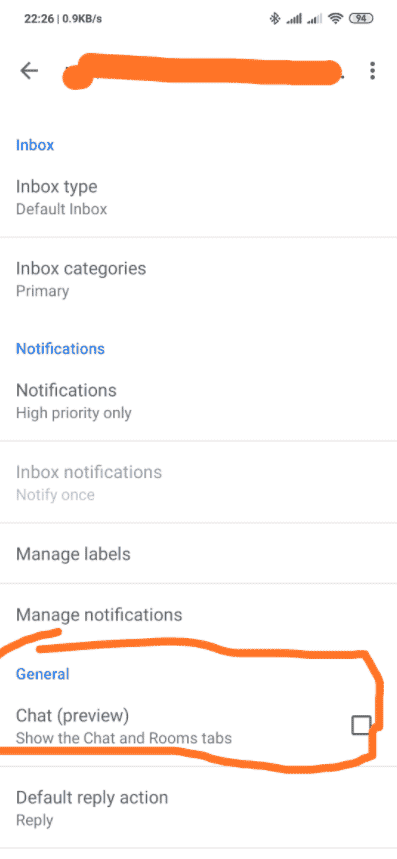The image size is (397, 859).
Task: Tap the status bar clock showing 22:26
Action: click(39, 19)
